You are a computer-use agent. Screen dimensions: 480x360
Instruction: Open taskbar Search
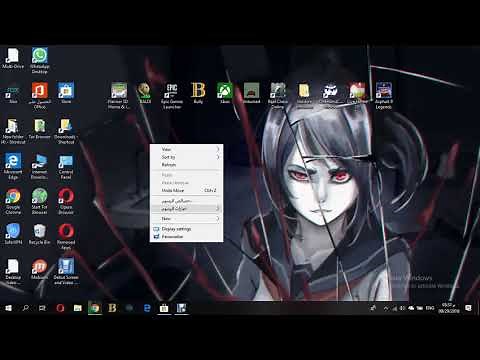[25, 308]
